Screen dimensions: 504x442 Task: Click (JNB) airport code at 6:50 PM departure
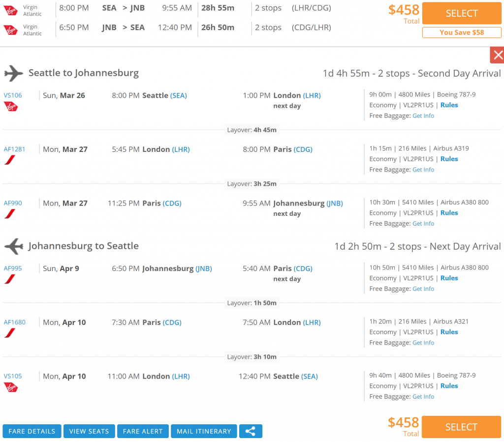204,268
